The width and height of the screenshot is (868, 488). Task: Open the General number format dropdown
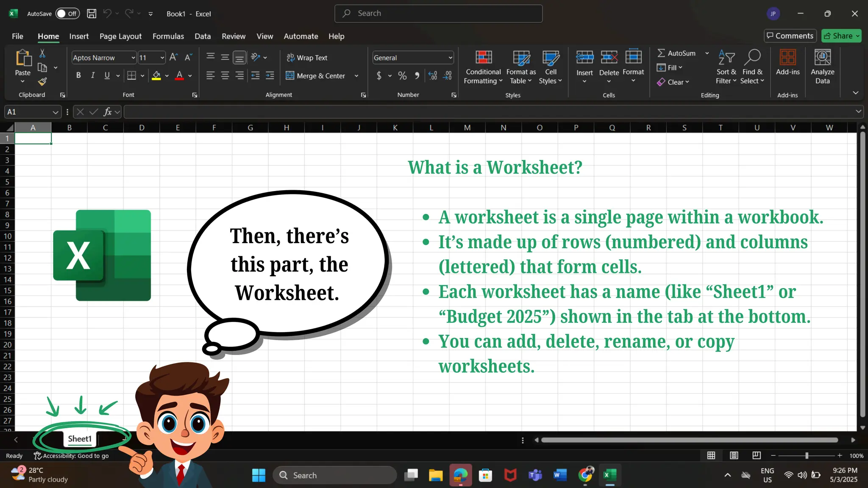tap(450, 58)
